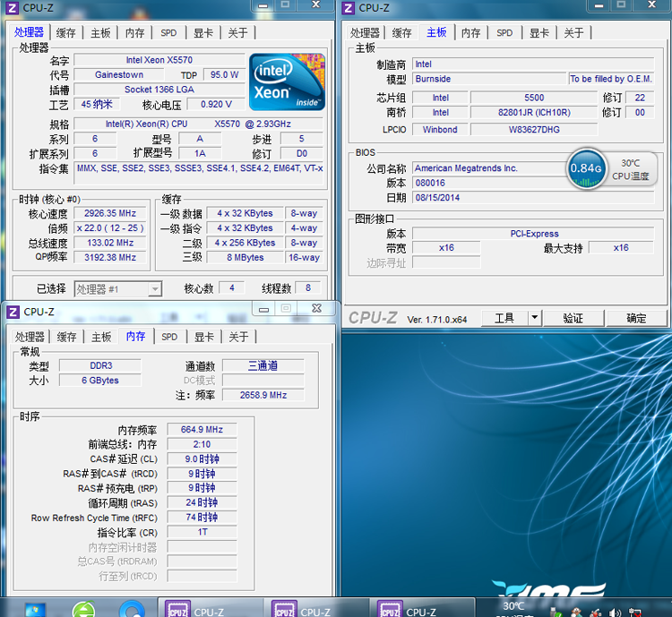Select 关于 tab in the memory window

(x=239, y=337)
